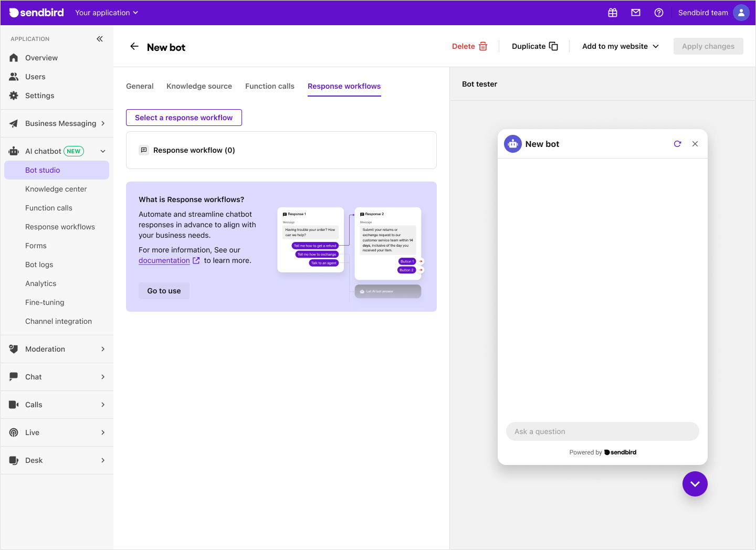Click the external link icon near documentation
This screenshot has width=756, height=550.
pyautogui.click(x=196, y=260)
